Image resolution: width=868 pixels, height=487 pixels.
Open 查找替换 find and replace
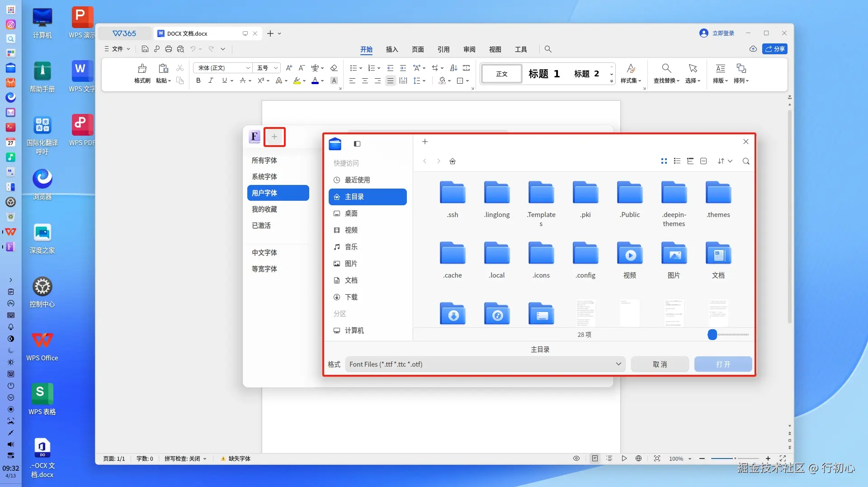coord(666,74)
